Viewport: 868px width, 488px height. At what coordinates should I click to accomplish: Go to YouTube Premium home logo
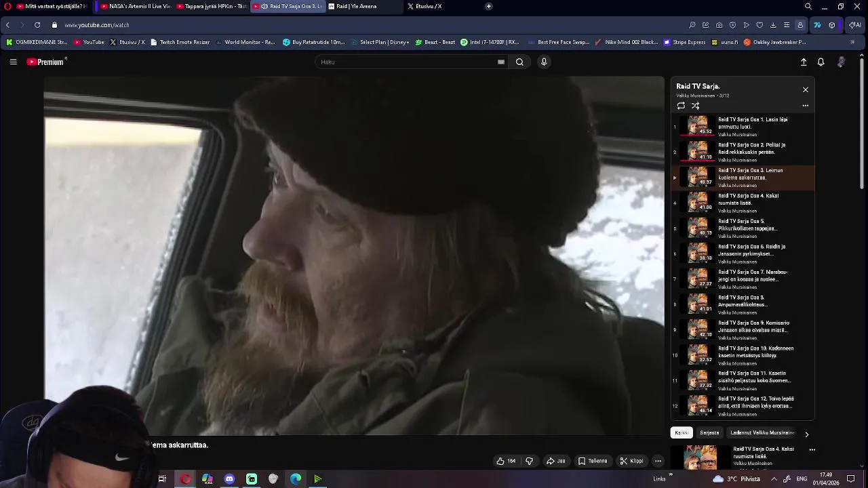pos(45,62)
